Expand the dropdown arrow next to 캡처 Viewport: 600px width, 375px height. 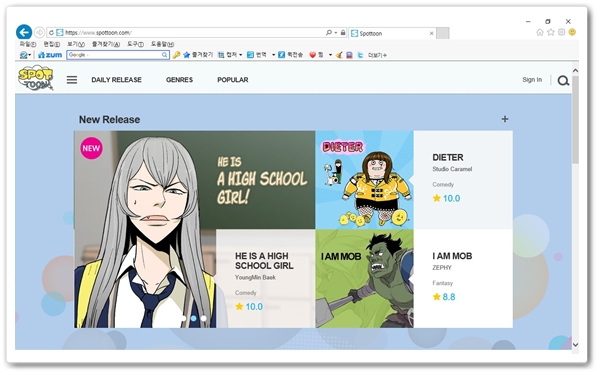click(241, 55)
